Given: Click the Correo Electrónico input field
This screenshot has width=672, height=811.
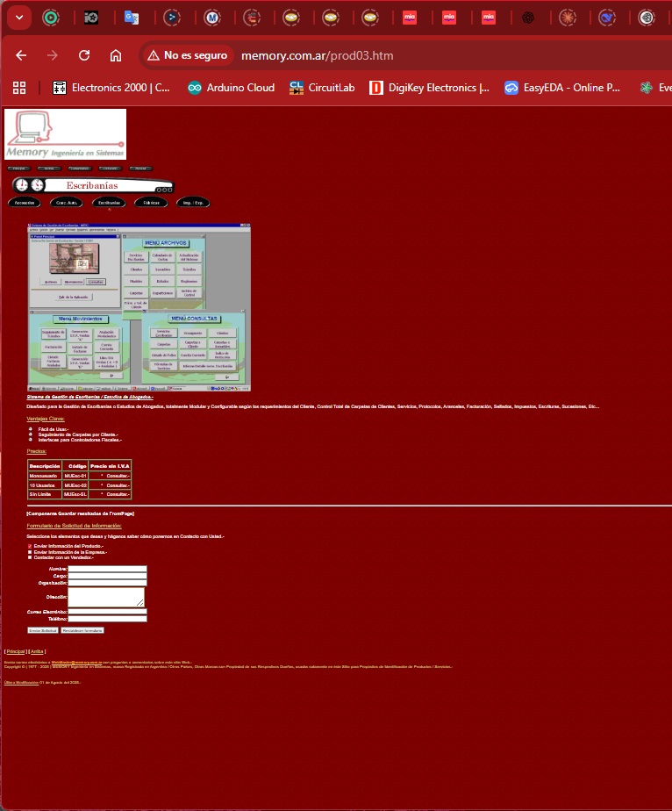Looking at the screenshot, I should click(108, 612).
